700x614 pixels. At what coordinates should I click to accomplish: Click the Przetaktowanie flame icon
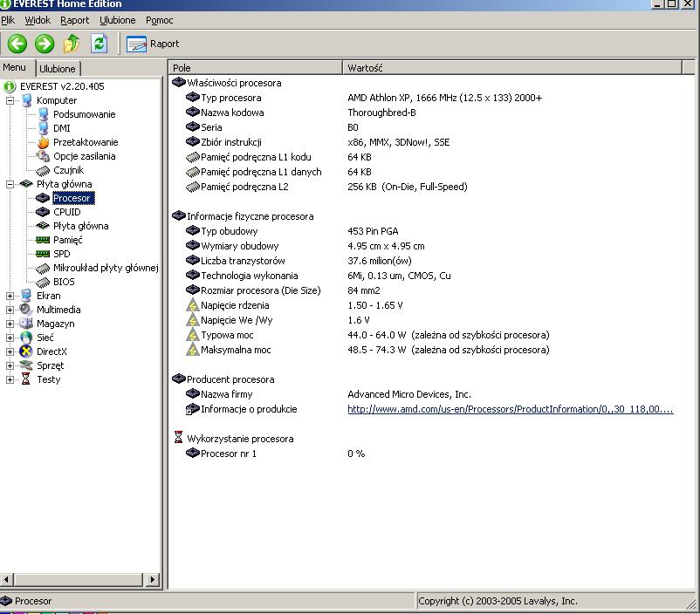[x=44, y=142]
